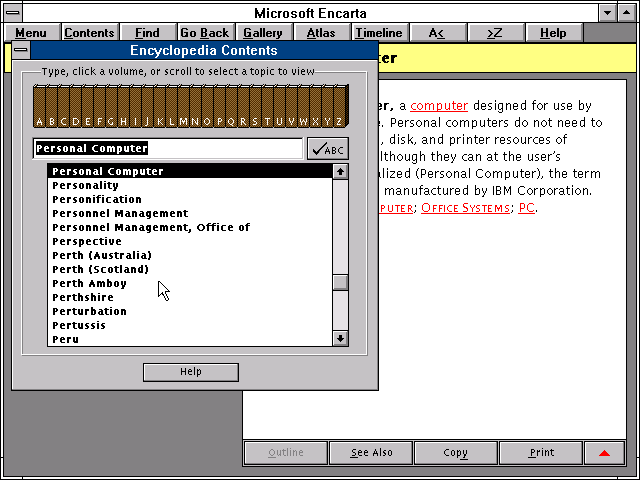
Task: Follow the Office Systems link
Action: point(465,208)
